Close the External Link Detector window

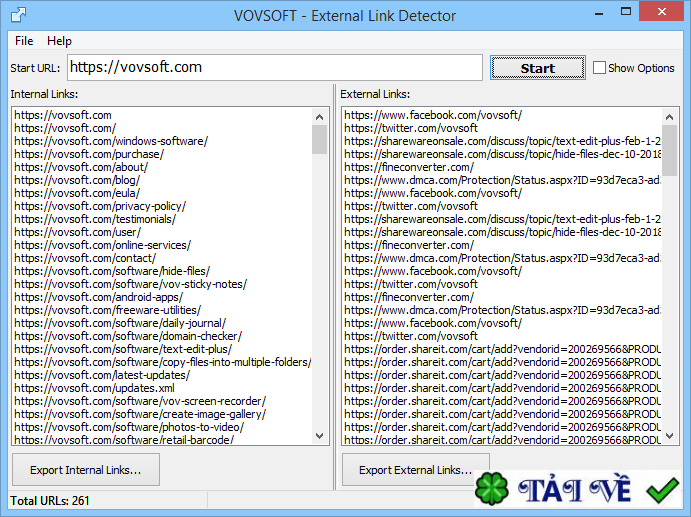(x=661, y=11)
